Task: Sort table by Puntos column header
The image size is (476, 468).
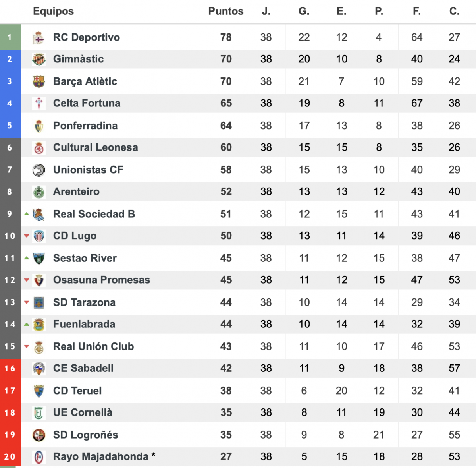Action: 225,11
